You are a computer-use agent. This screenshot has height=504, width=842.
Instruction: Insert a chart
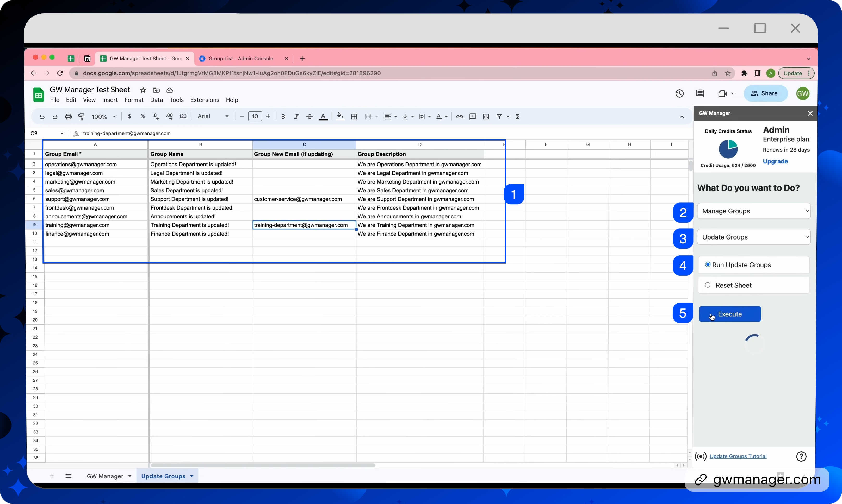click(x=486, y=116)
